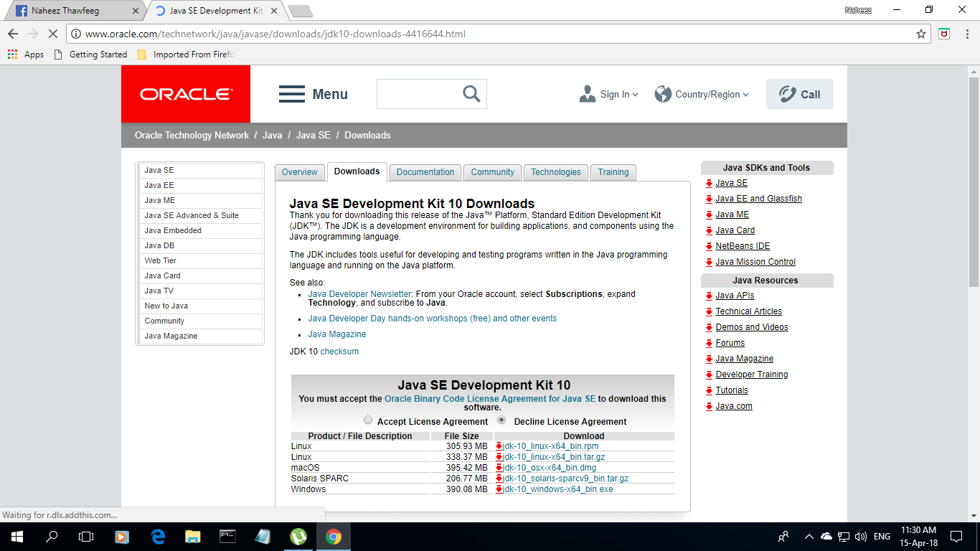Switch to the Naheez Thawfeeg browser tab
This screenshot has width=980, height=551.
tap(65, 11)
